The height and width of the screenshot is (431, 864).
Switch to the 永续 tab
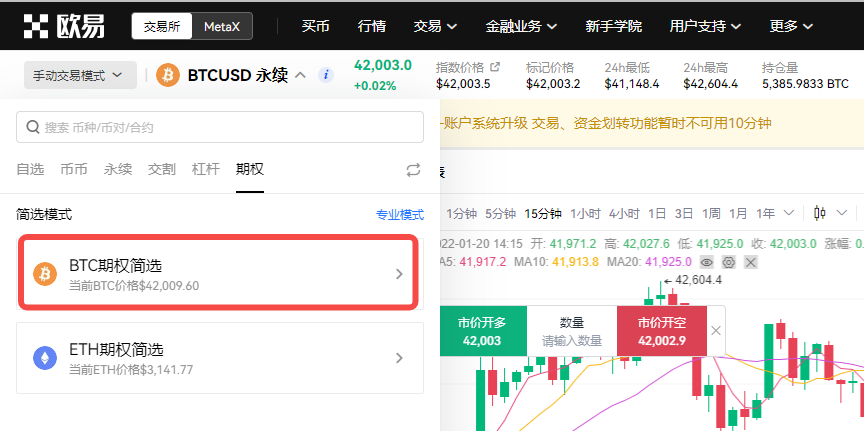118,169
